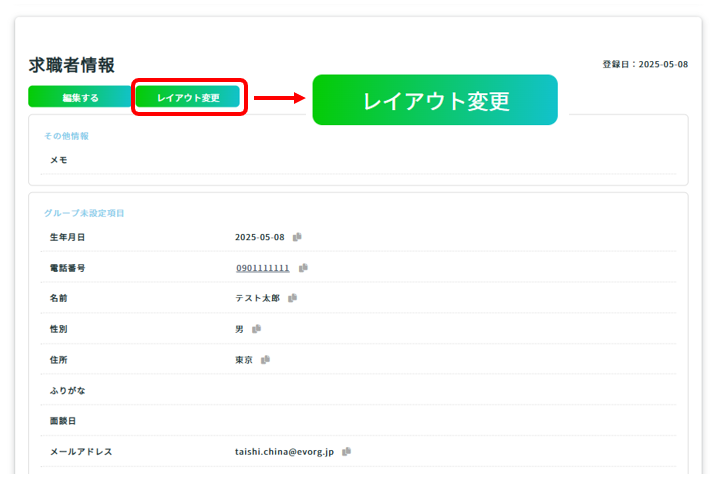Viewport: 712px width, 502px height.
Task: Select the グループ未設定項目 section heading
Action: [x=84, y=213]
